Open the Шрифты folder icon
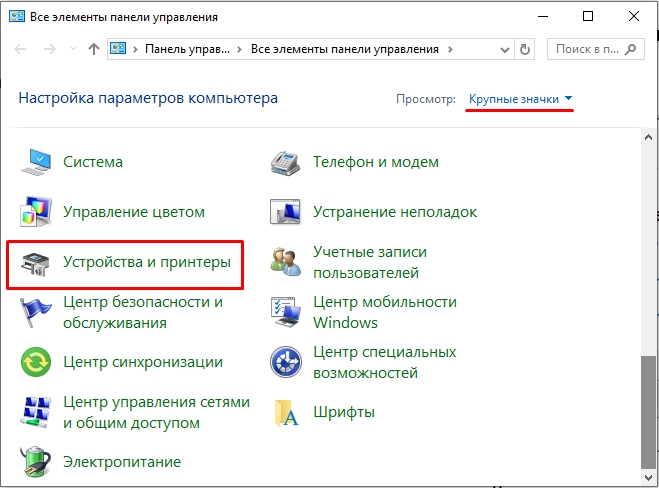This screenshot has width=659, height=488. tap(288, 412)
